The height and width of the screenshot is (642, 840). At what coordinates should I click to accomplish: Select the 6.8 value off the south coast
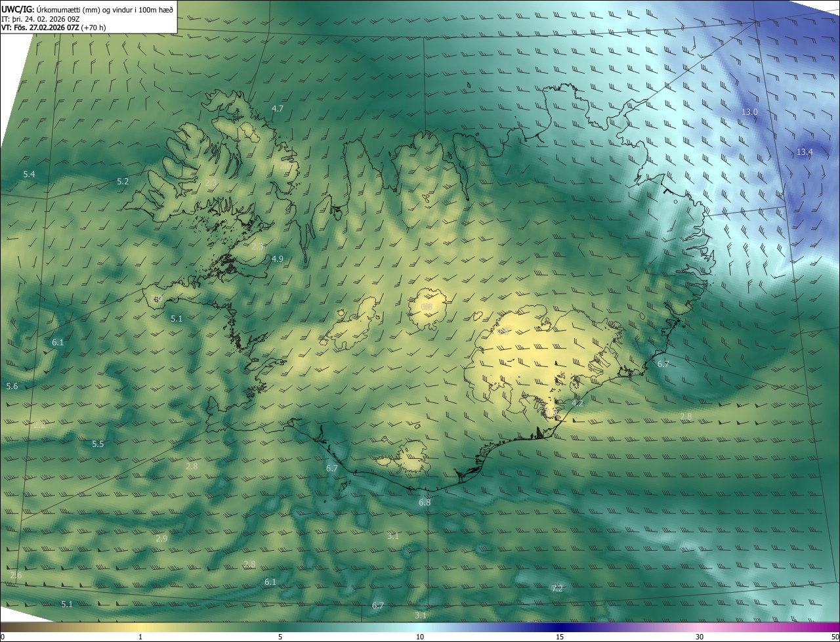[425, 503]
